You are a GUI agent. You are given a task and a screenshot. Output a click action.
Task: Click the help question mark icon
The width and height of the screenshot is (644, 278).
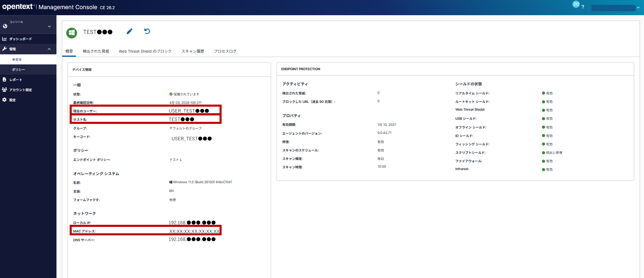pyautogui.click(x=583, y=7)
